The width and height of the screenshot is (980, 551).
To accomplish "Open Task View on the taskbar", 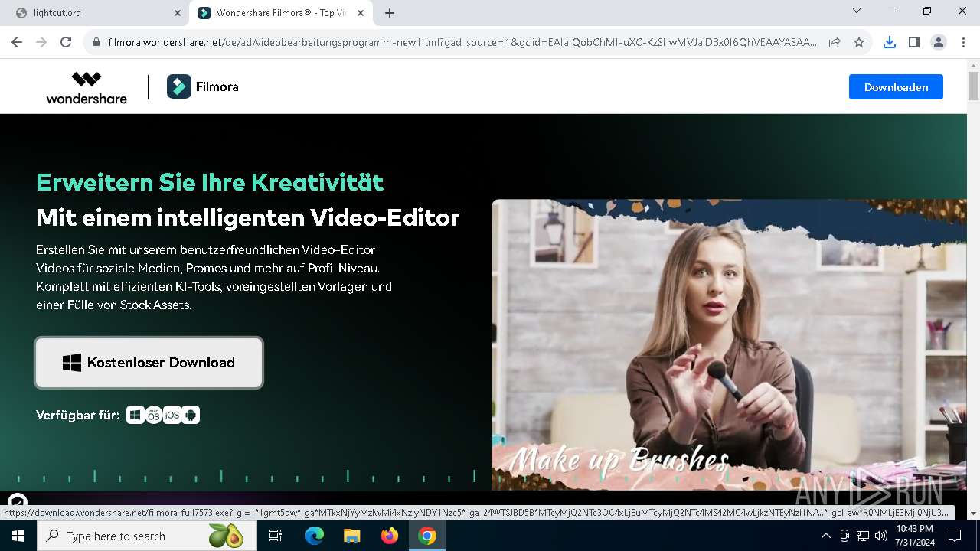I will point(276,536).
